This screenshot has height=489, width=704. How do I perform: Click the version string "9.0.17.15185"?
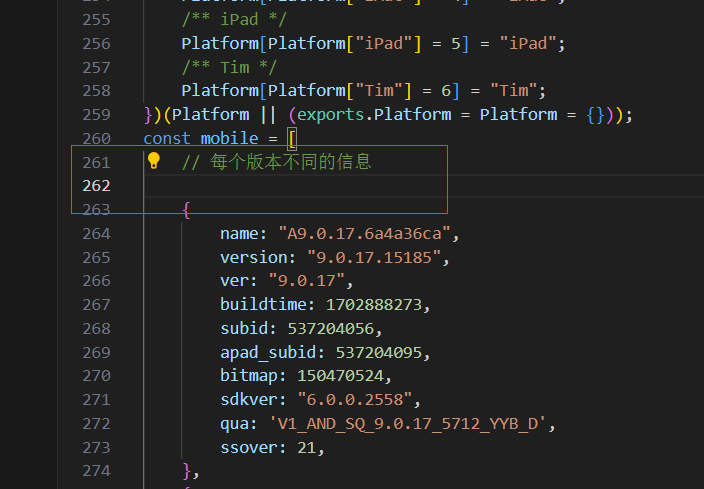coord(378,257)
